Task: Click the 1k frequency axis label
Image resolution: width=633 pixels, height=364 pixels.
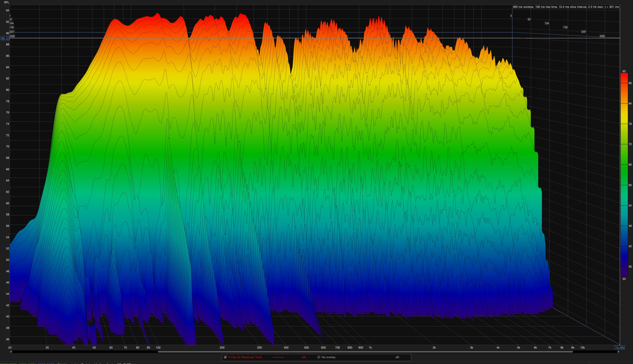Action: click(x=370, y=347)
